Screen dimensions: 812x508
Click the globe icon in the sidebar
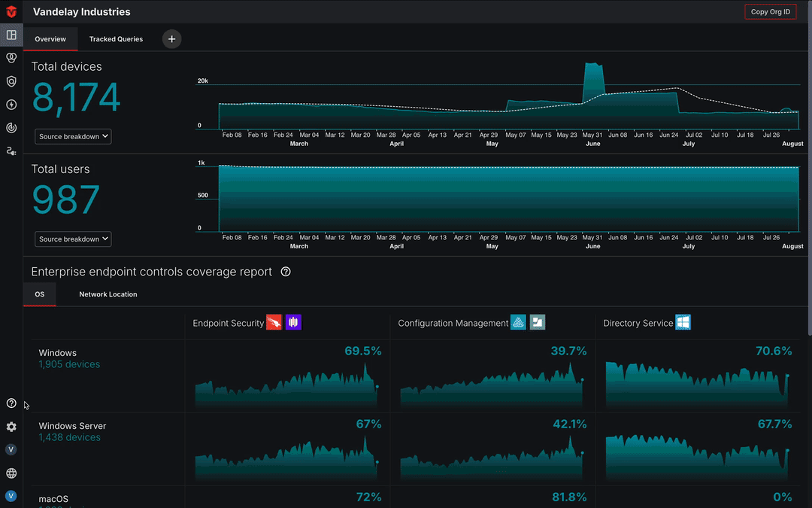click(11, 473)
